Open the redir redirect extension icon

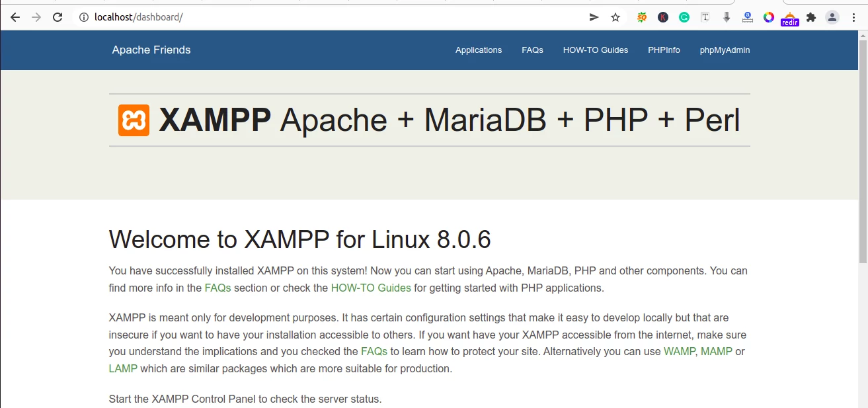pyautogui.click(x=790, y=19)
